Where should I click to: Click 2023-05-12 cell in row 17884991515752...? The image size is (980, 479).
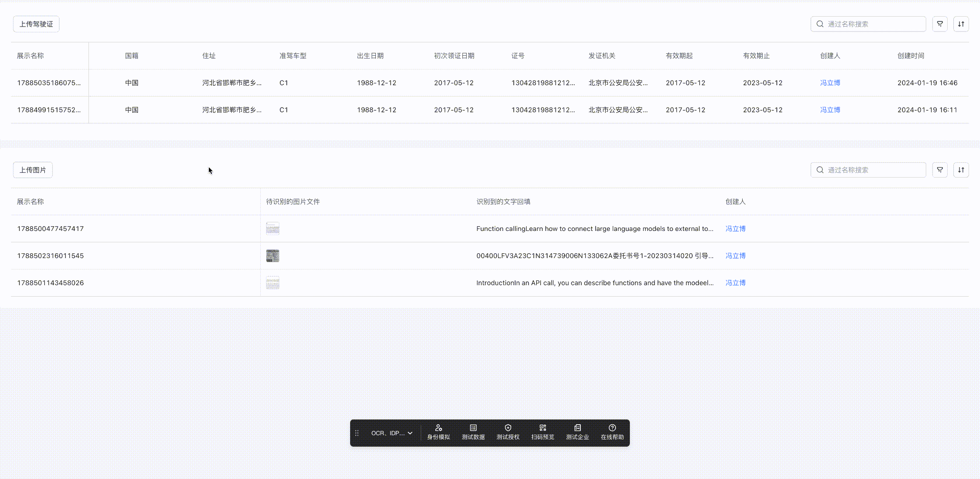[x=763, y=110]
